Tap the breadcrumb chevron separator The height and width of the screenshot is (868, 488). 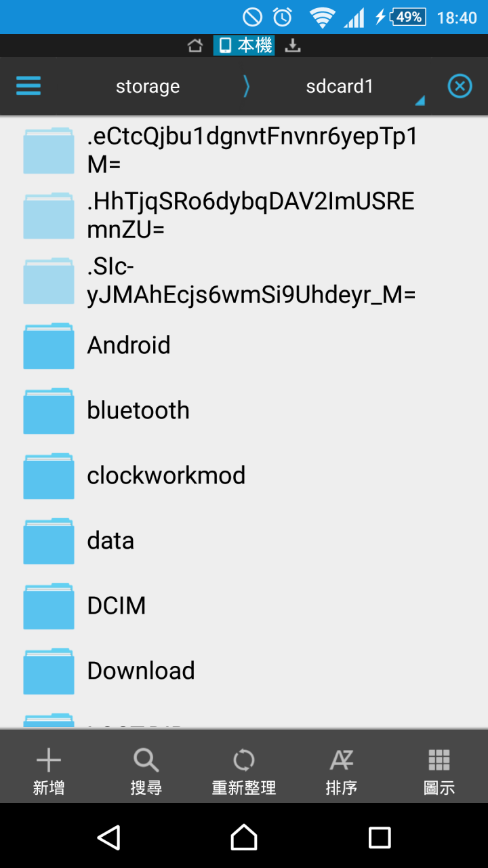click(246, 86)
